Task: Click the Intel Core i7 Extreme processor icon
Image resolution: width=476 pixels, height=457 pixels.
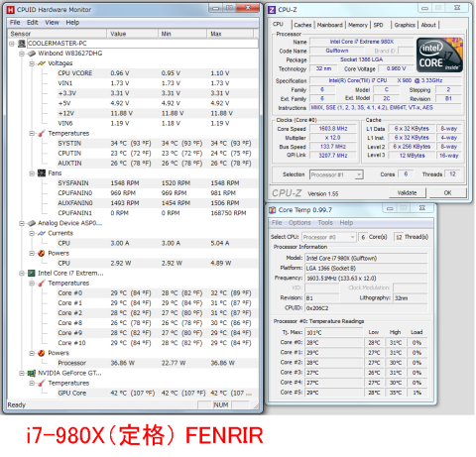Action: point(32,273)
